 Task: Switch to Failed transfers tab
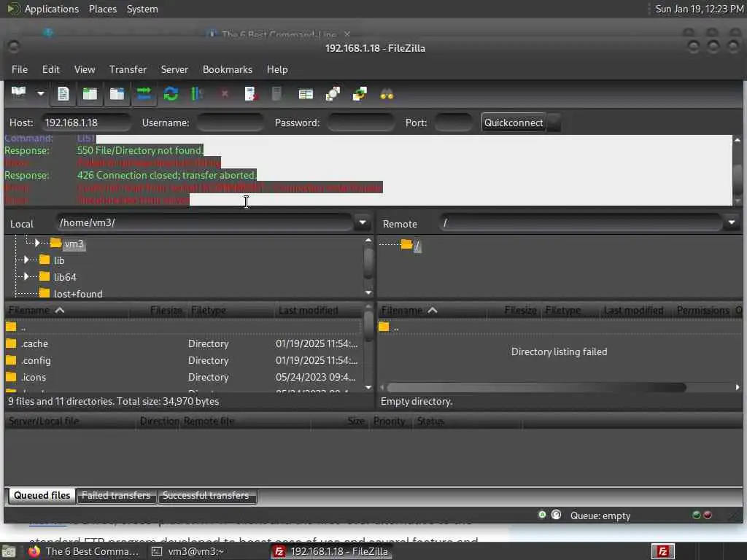[116, 496]
